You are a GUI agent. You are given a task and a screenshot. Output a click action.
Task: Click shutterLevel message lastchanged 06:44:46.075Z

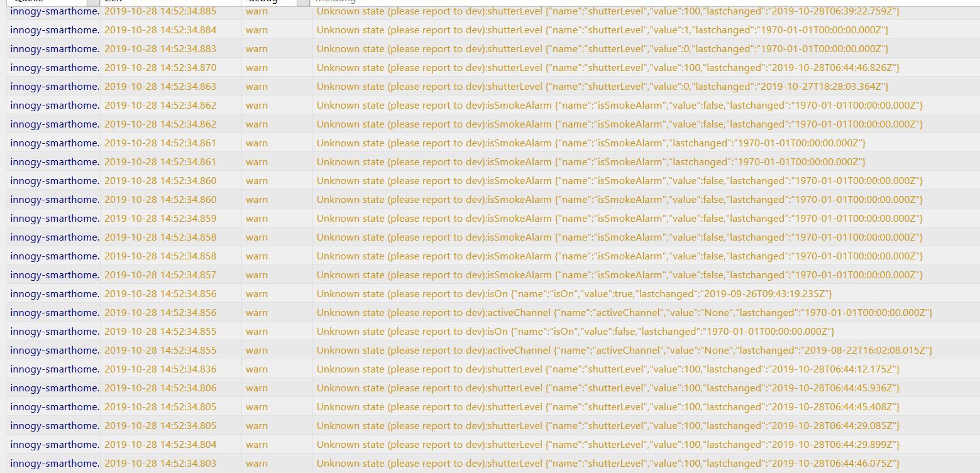pyautogui.click(x=608, y=464)
